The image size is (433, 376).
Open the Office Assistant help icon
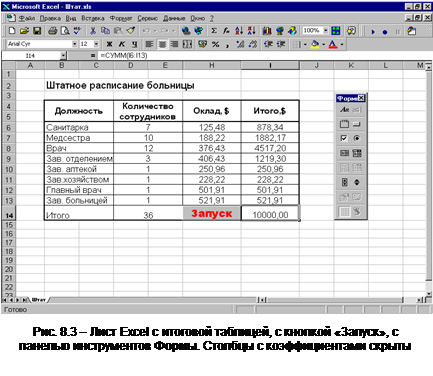pos(351,31)
